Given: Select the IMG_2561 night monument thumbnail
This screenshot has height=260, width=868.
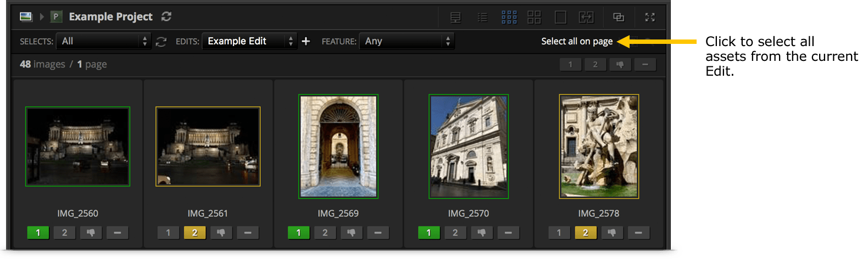Looking at the screenshot, I should pos(208,146).
